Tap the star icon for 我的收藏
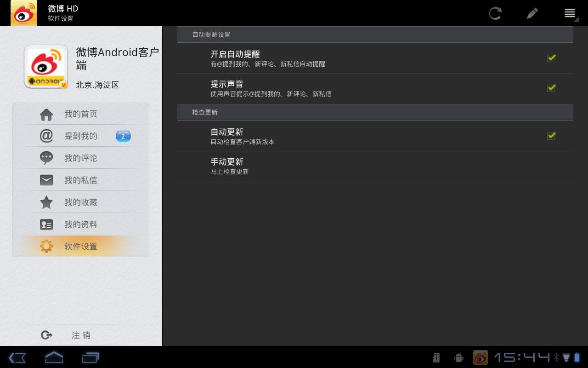The height and width of the screenshot is (368, 588). click(x=46, y=202)
